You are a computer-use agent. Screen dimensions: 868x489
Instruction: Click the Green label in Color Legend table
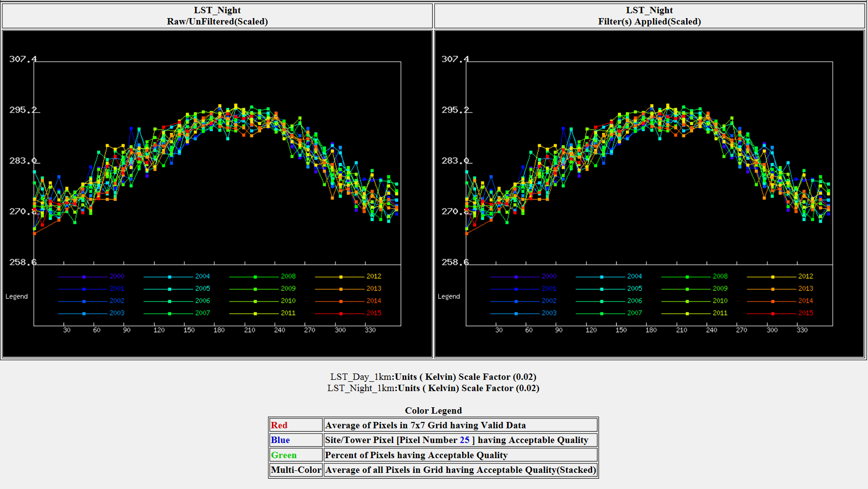pos(284,455)
